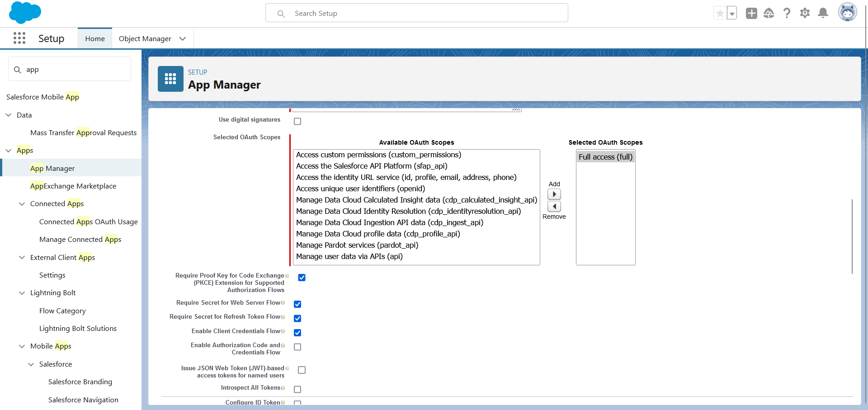Click the Search Setup input field
Viewport: 868px width, 410px height.
416,13
